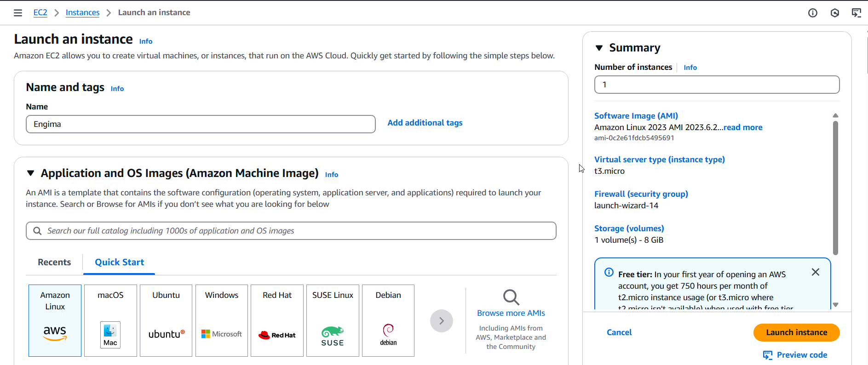Go to Instances breadcrumb link

click(82, 12)
